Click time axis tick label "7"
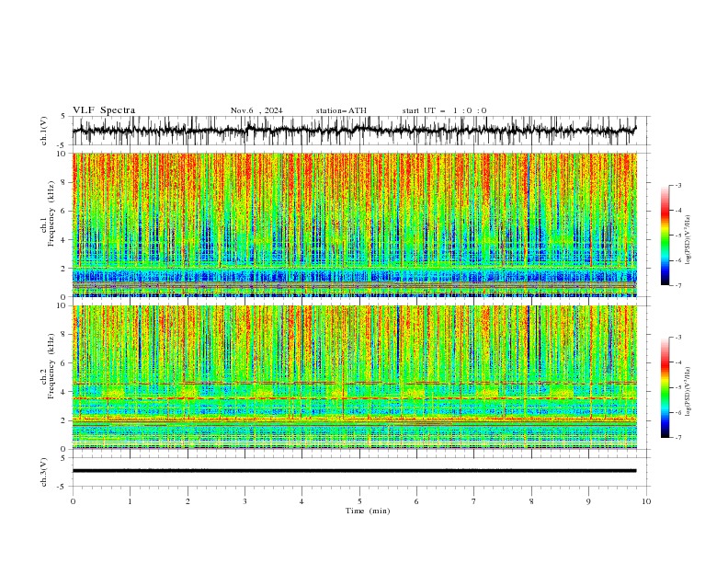This screenshot has width=728, height=563. tap(474, 501)
